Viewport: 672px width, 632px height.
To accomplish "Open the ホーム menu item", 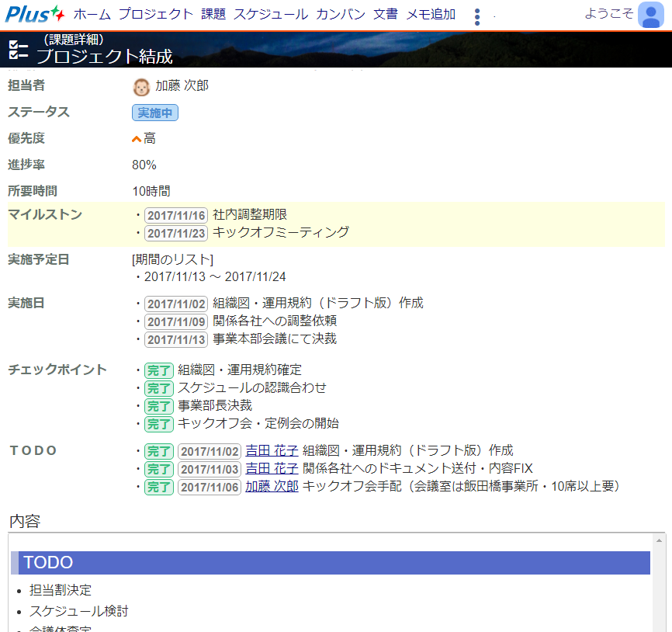I will point(92,14).
